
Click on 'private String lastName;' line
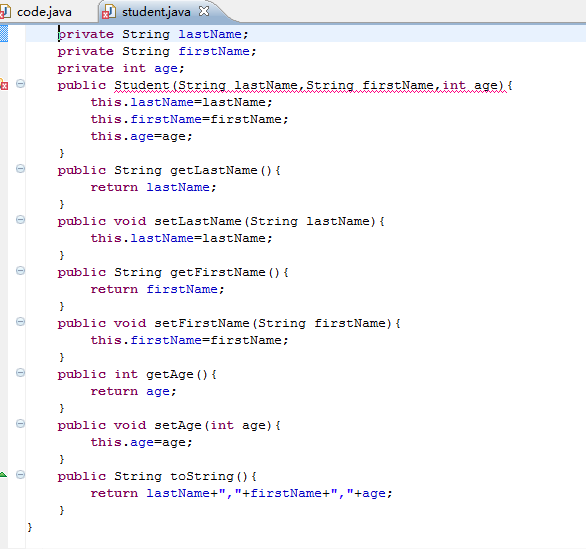(153, 34)
